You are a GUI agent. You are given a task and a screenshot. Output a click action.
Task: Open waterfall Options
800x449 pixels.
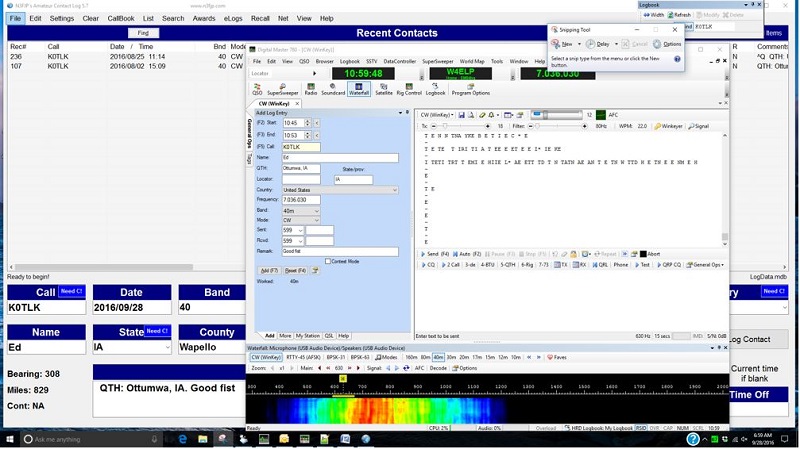pos(465,368)
